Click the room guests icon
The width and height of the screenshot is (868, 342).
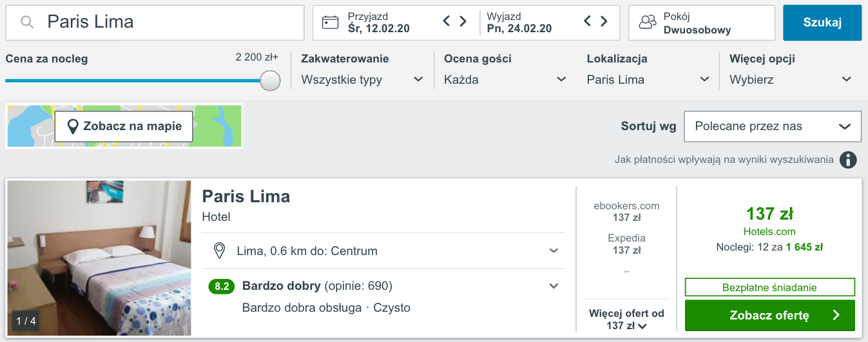[648, 23]
